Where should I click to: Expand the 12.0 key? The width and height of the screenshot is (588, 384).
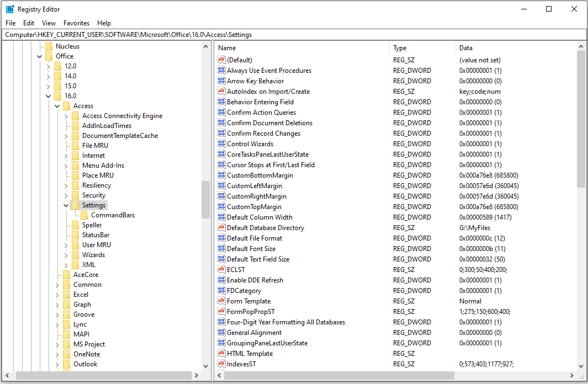coord(49,66)
